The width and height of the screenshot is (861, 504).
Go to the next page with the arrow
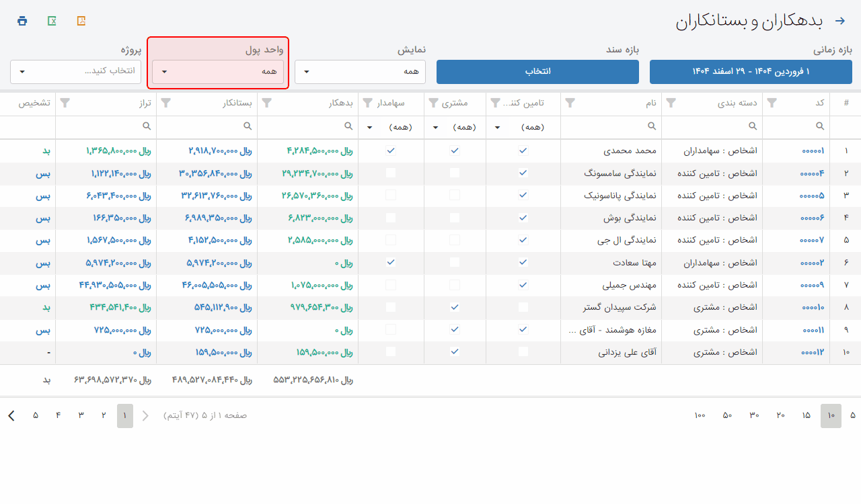[11, 415]
